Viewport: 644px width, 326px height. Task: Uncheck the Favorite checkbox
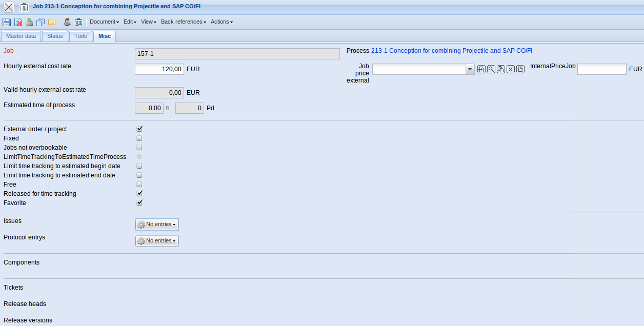click(x=139, y=203)
